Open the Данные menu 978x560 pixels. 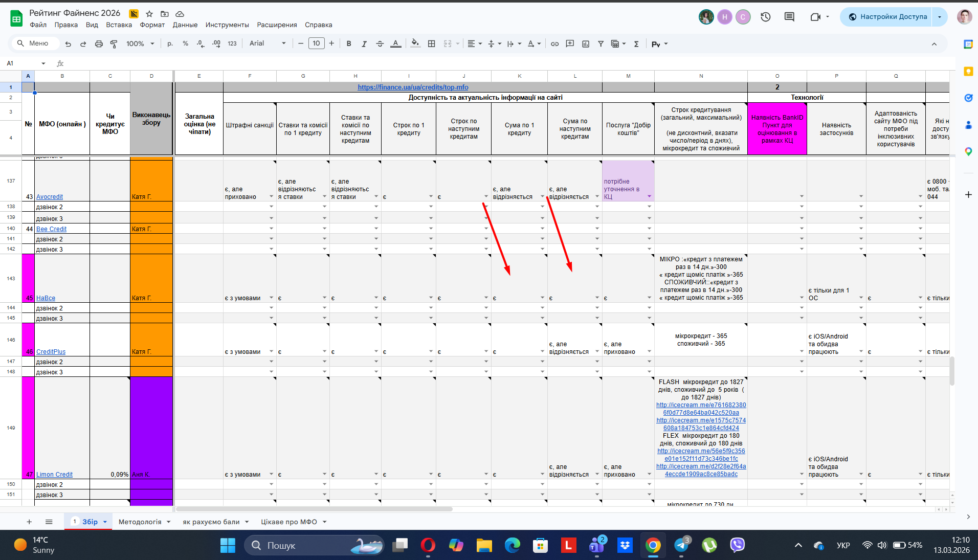[185, 25]
